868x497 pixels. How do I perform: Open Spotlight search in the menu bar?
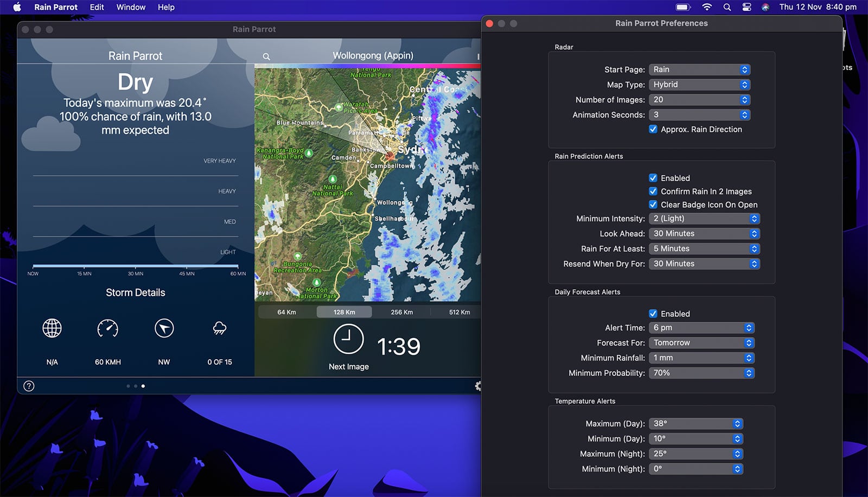[x=727, y=7]
